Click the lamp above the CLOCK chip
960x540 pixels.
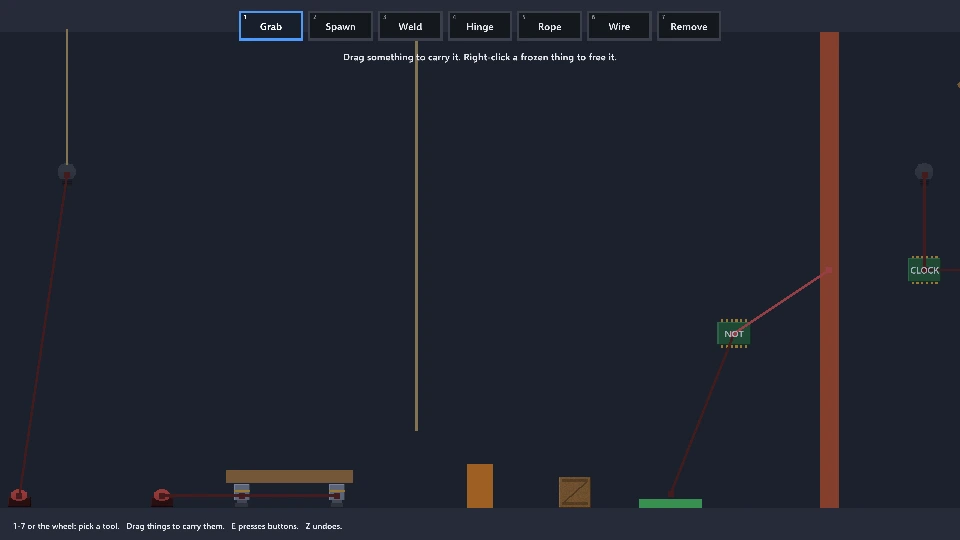point(924,173)
